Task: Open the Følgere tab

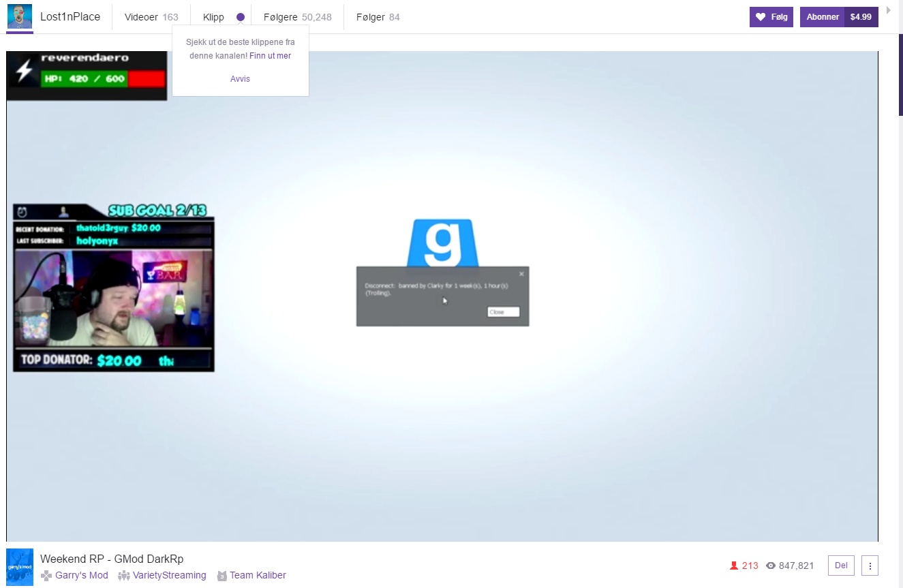Action: coord(298,17)
